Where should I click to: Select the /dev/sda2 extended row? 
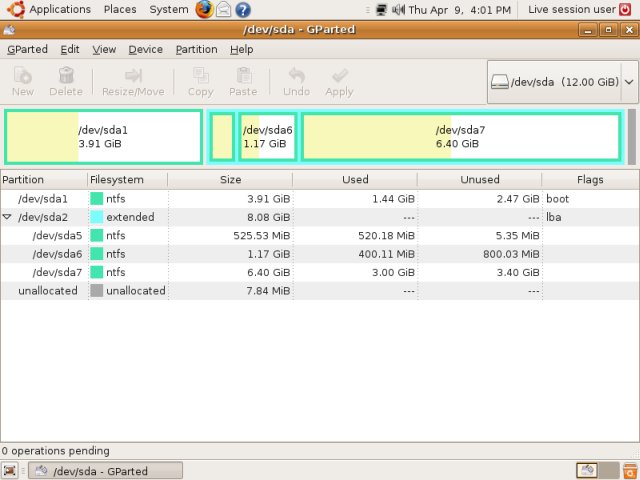pos(320,217)
